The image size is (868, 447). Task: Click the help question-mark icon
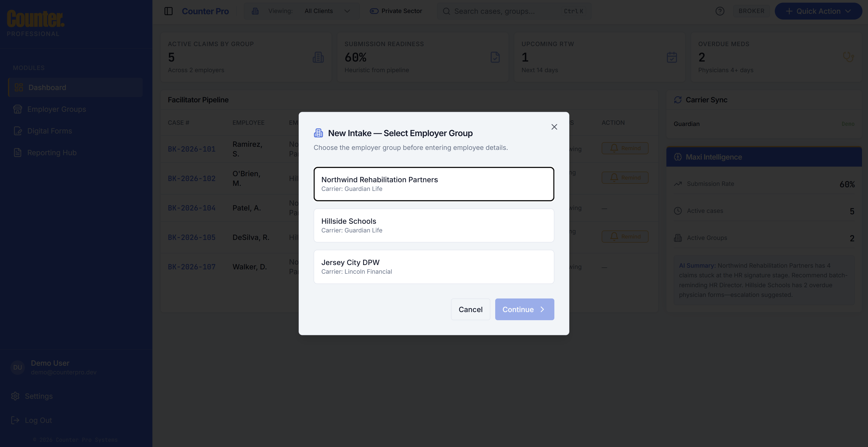[x=720, y=11]
